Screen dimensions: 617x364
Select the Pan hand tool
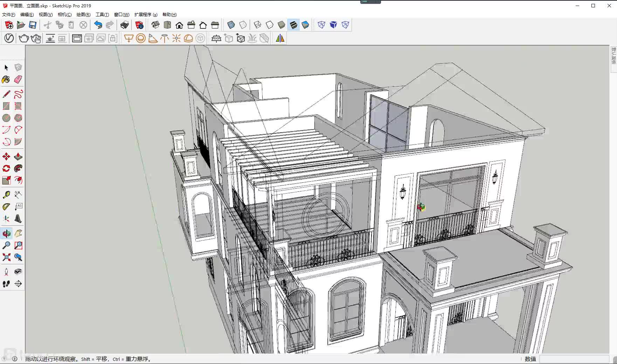click(18, 233)
